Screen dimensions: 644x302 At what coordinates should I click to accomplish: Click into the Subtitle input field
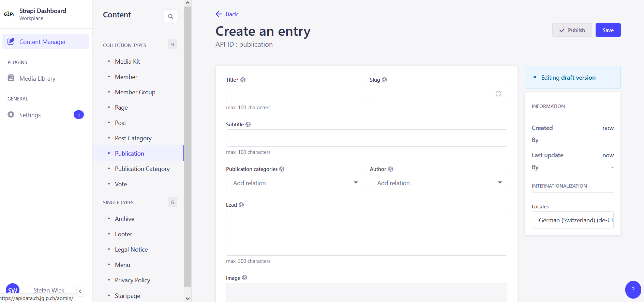click(x=366, y=138)
